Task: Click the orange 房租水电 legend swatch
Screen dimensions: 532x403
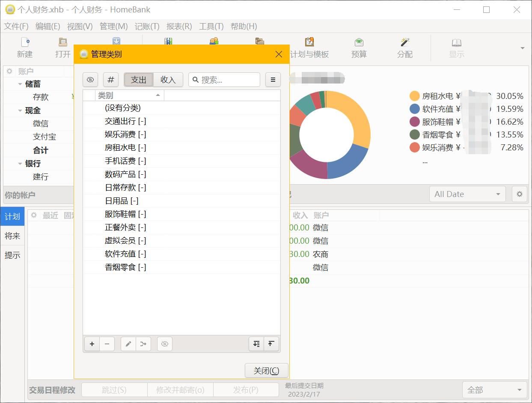Action: pyautogui.click(x=414, y=96)
